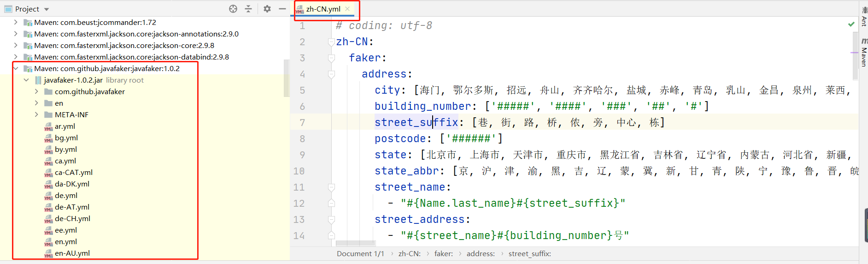
Task: Hide the Project panel with minus icon
Action: click(282, 9)
